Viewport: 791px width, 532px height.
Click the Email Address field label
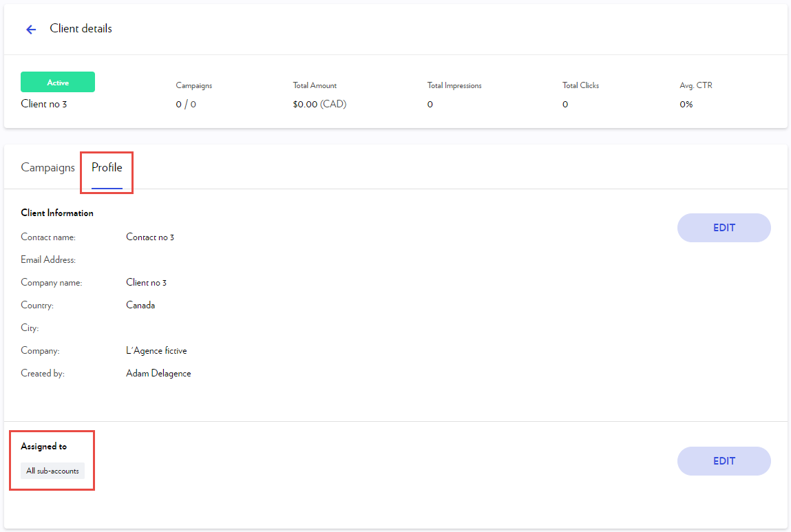pyautogui.click(x=48, y=260)
